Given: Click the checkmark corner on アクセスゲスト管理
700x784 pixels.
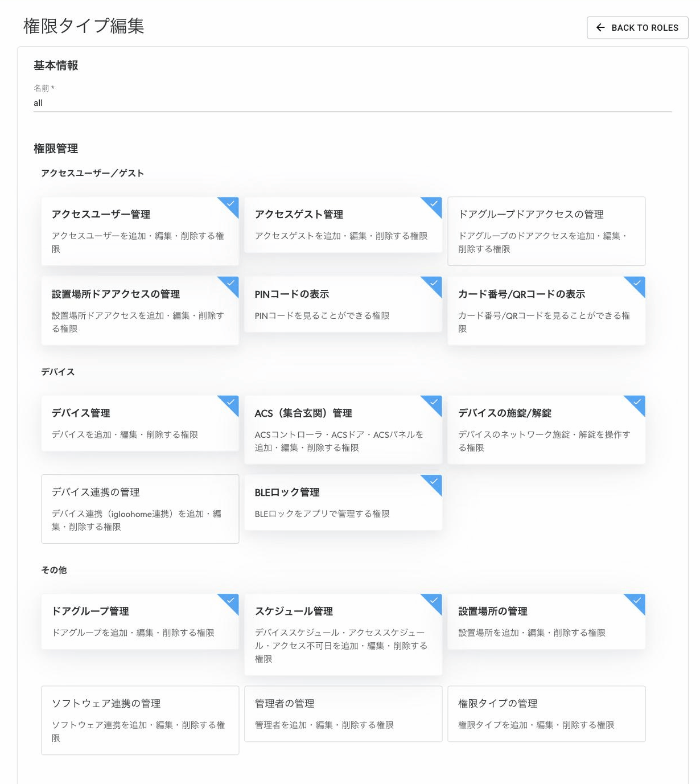Looking at the screenshot, I should (x=434, y=204).
